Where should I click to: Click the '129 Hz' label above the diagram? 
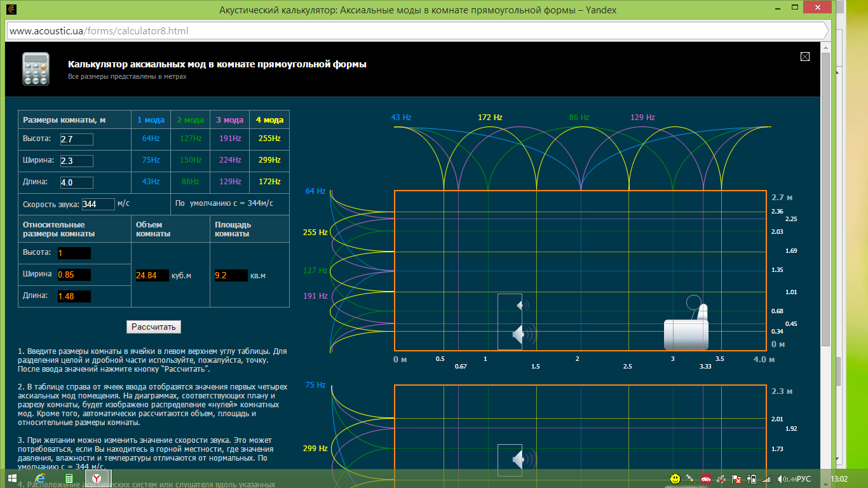(642, 118)
